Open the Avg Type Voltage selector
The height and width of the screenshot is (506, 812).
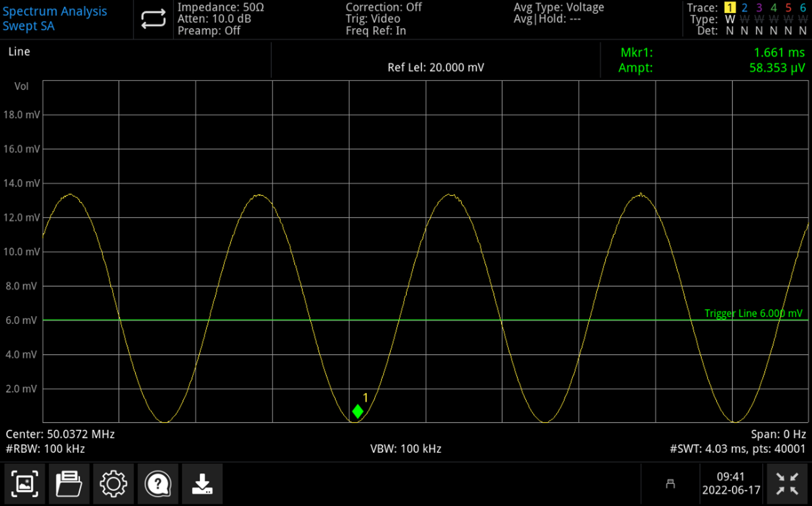559,7
